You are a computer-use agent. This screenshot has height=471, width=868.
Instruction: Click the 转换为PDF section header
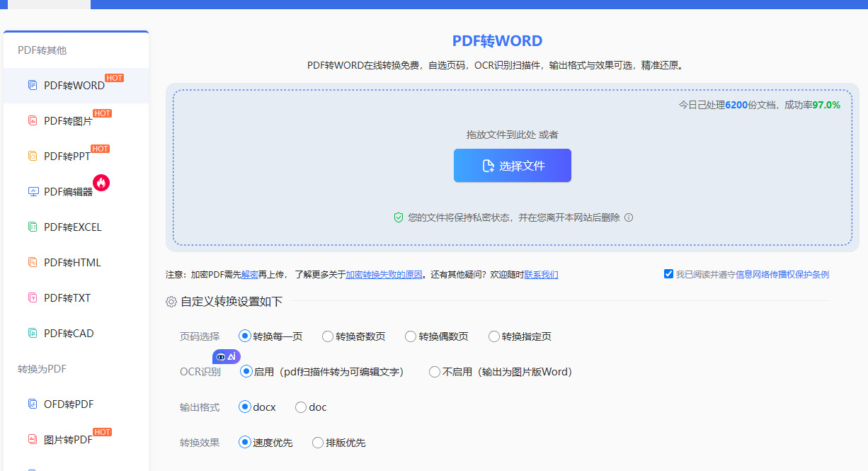coord(42,369)
